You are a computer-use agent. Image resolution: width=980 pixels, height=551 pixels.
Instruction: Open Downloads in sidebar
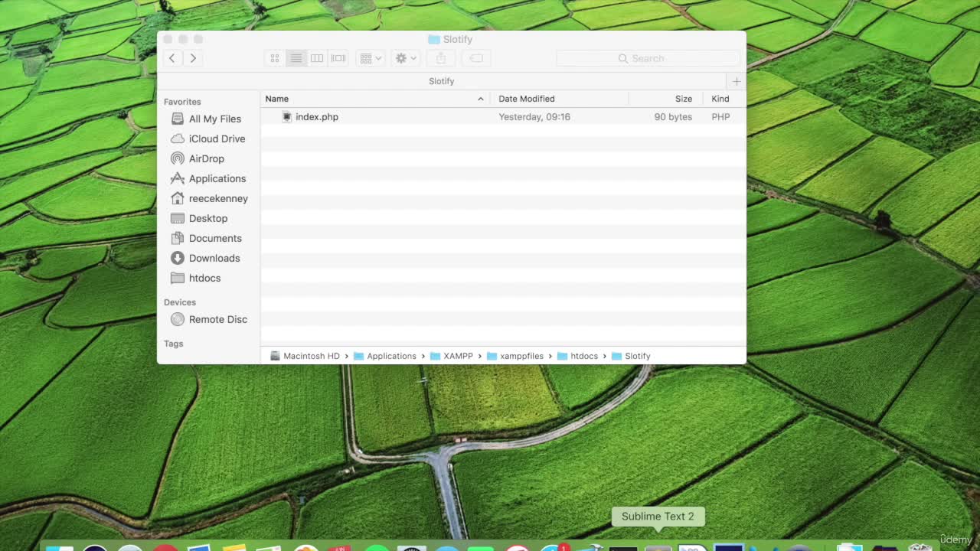(x=205, y=258)
